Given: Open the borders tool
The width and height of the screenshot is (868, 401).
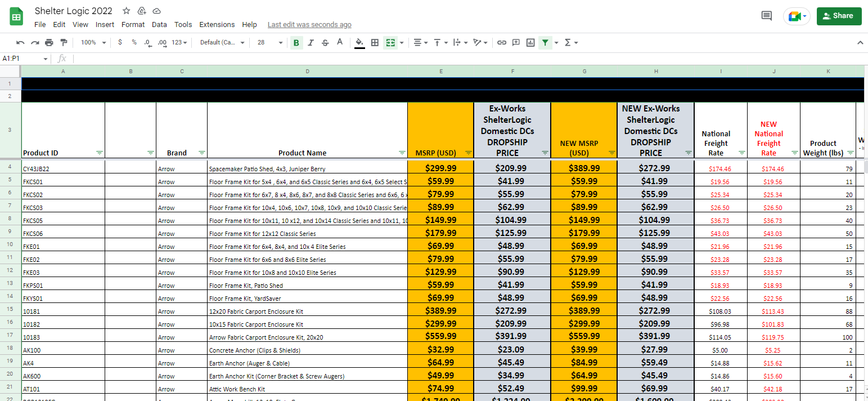Looking at the screenshot, I should 375,42.
